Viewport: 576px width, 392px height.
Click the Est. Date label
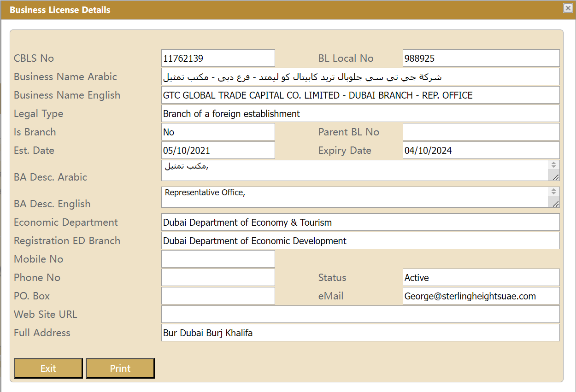34,150
